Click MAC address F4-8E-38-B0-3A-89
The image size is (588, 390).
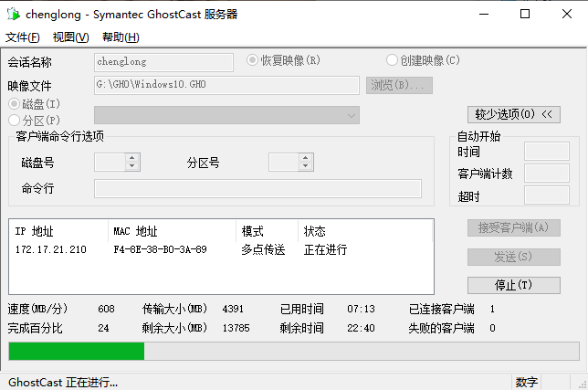click(160, 249)
